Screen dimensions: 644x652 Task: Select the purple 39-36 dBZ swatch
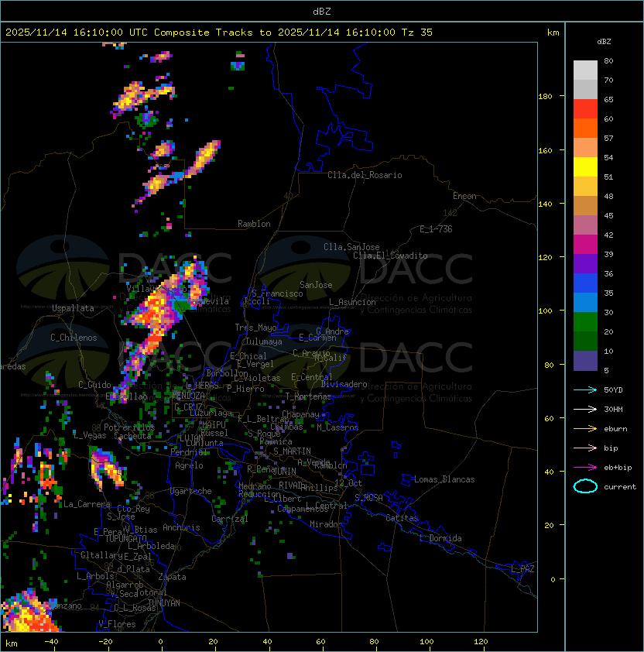[x=585, y=263]
